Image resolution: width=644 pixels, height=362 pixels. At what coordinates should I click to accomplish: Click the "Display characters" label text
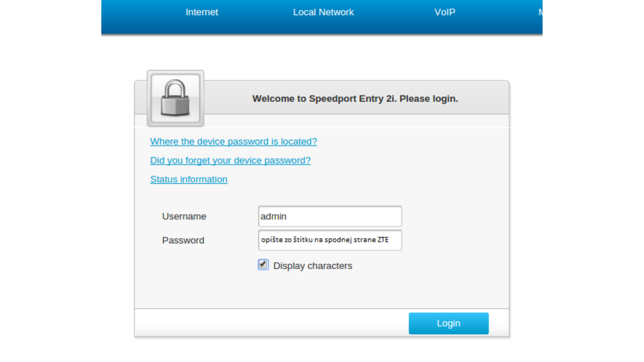coord(312,266)
